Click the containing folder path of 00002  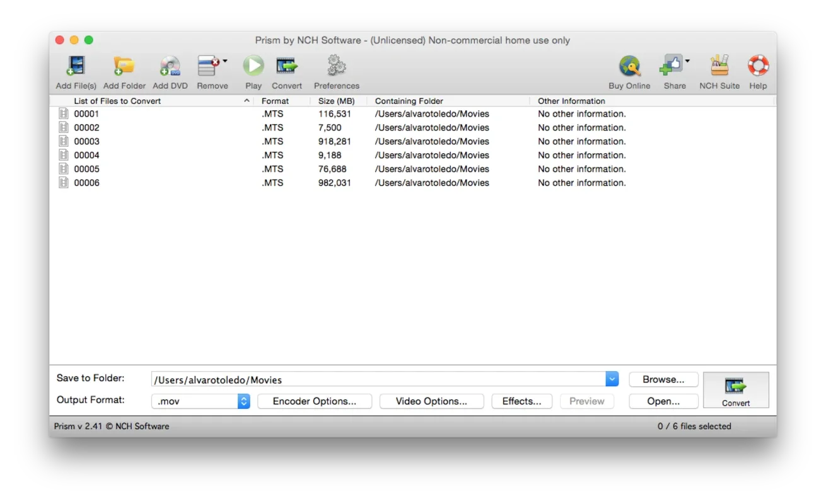pos(432,128)
